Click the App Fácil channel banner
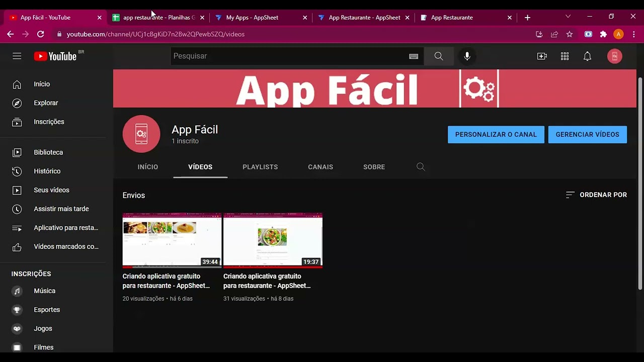 click(x=375, y=88)
